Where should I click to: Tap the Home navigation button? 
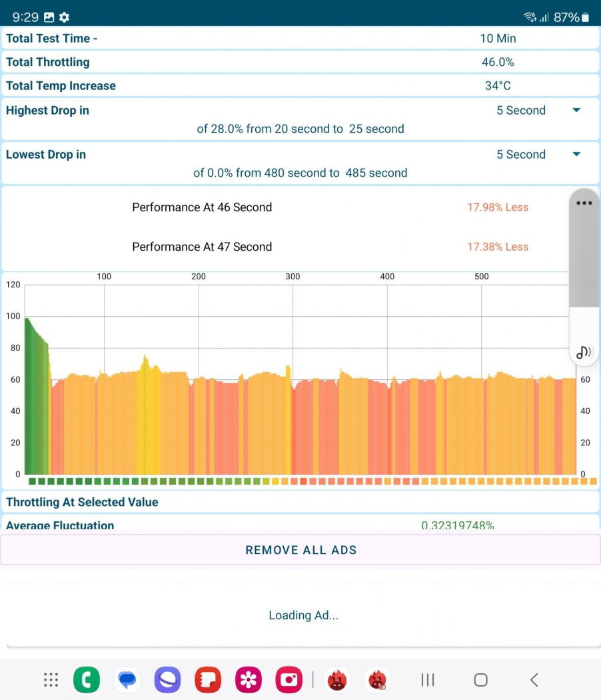[x=480, y=680]
